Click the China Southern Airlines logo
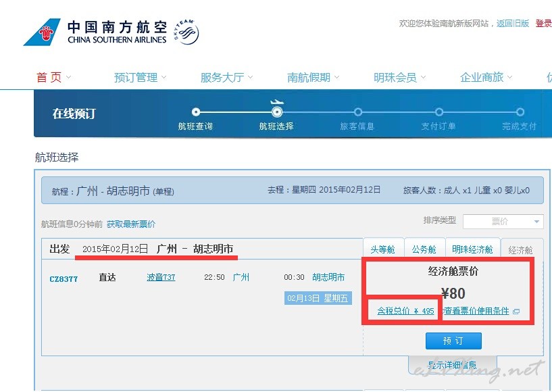The height and width of the screenshot is (392, 552). click(95, 32)
